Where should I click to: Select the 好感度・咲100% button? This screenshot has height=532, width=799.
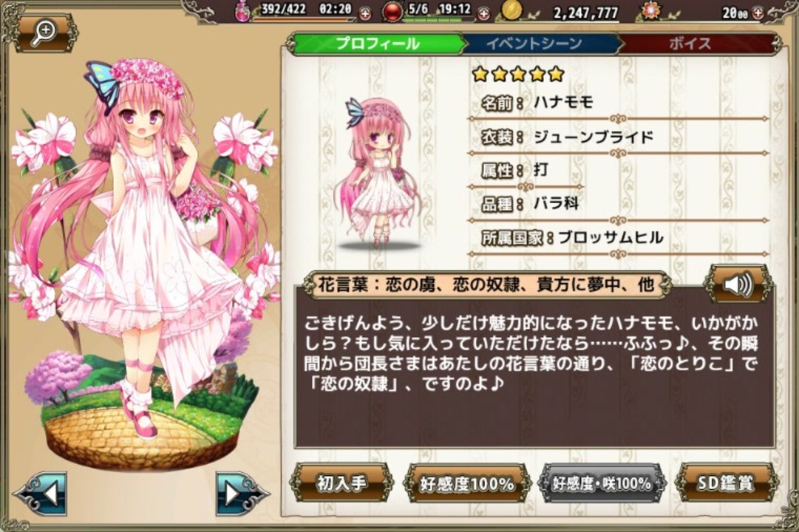[602, 483]
